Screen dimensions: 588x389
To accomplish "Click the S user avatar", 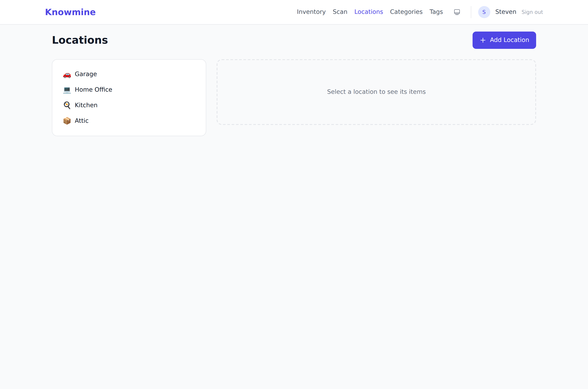I will [484, 12].
